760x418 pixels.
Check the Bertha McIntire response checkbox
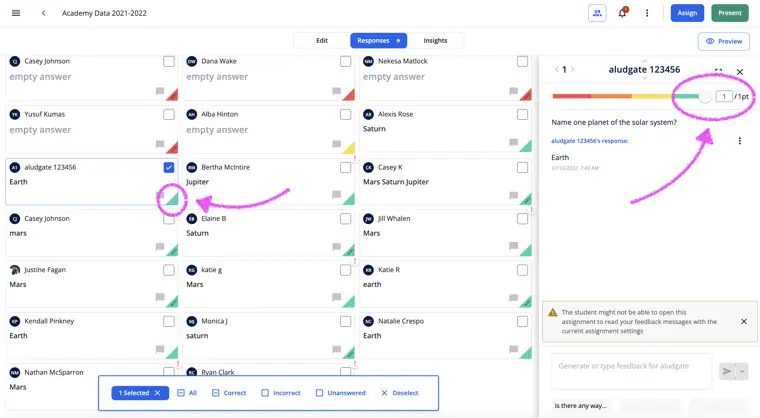(x=346, y=167)
